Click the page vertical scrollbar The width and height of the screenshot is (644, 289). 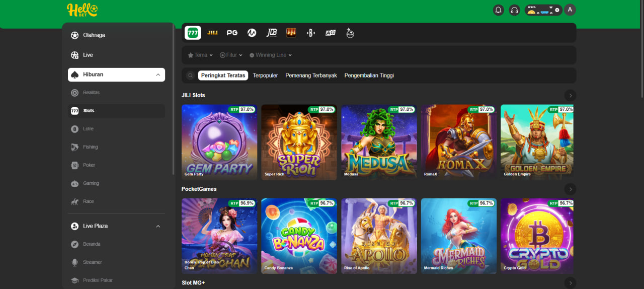click(x=641, y=48)
